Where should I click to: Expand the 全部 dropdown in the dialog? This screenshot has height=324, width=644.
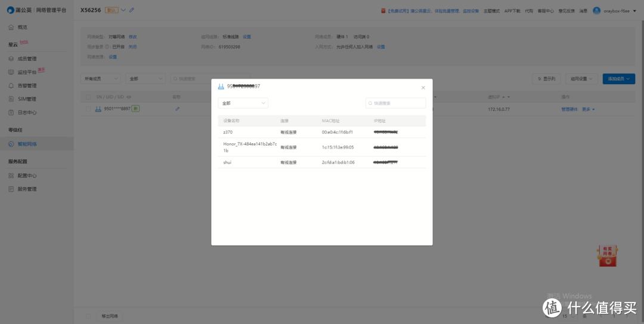pyautogui.click(x=243, y=103)
